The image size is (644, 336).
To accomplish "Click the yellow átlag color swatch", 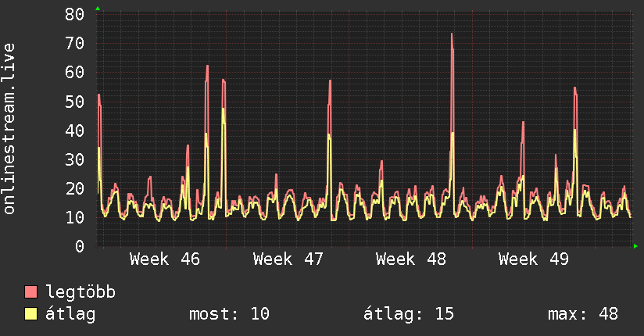I will click(x=30, y=314).
